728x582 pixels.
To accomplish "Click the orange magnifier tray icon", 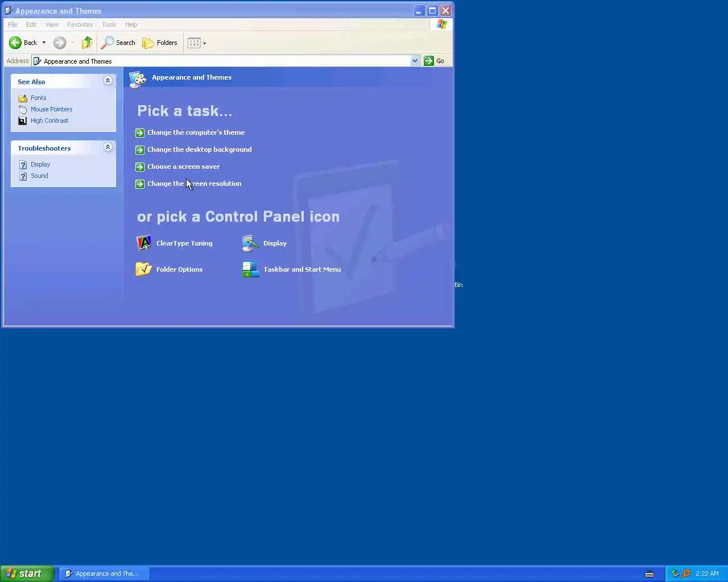I will (x=686, y=573).
